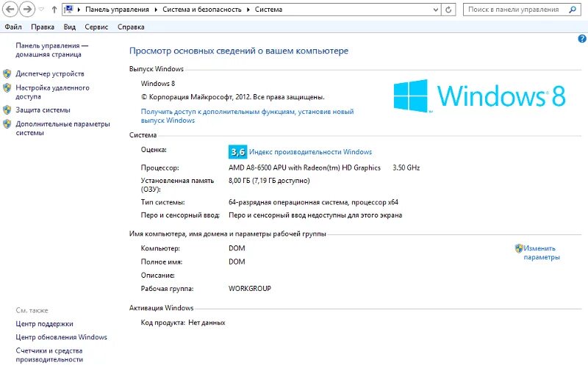Click shield icon next to Диспетчер устройств

[x=7, y=73]
